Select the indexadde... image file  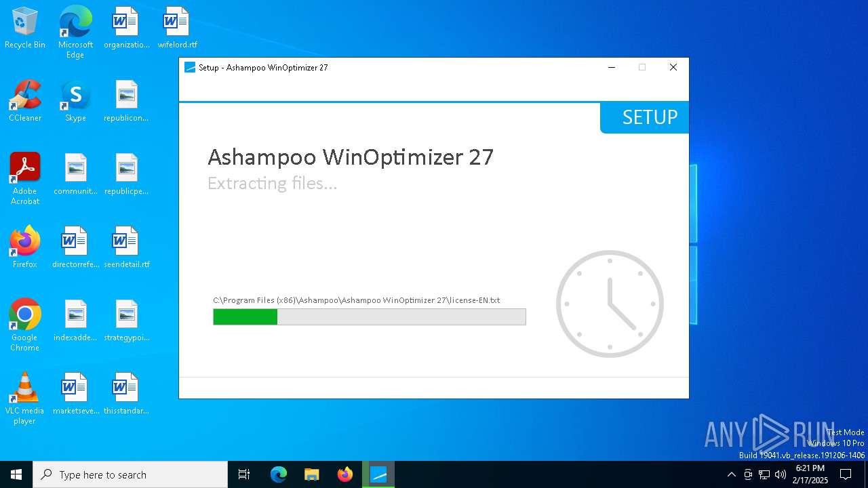click(x=75, y=321)
